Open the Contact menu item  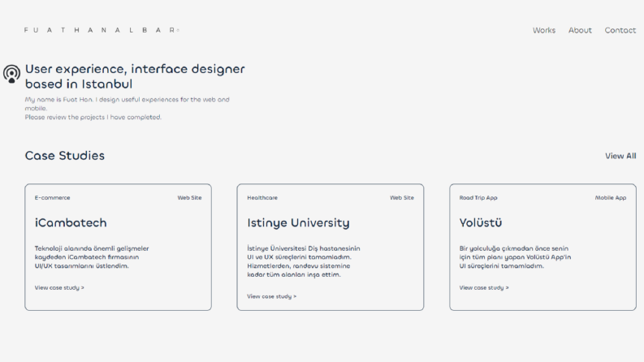coord(620,30)
